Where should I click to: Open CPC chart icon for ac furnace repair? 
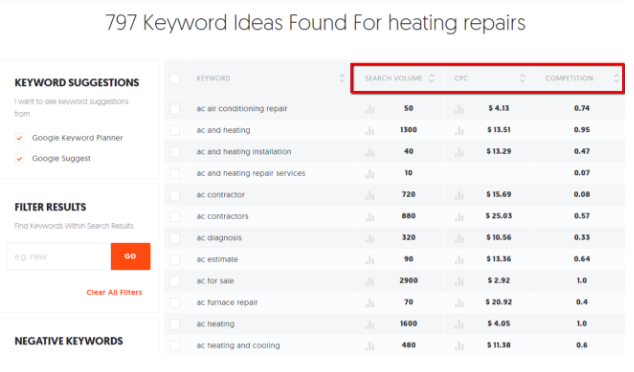[459, 303]
